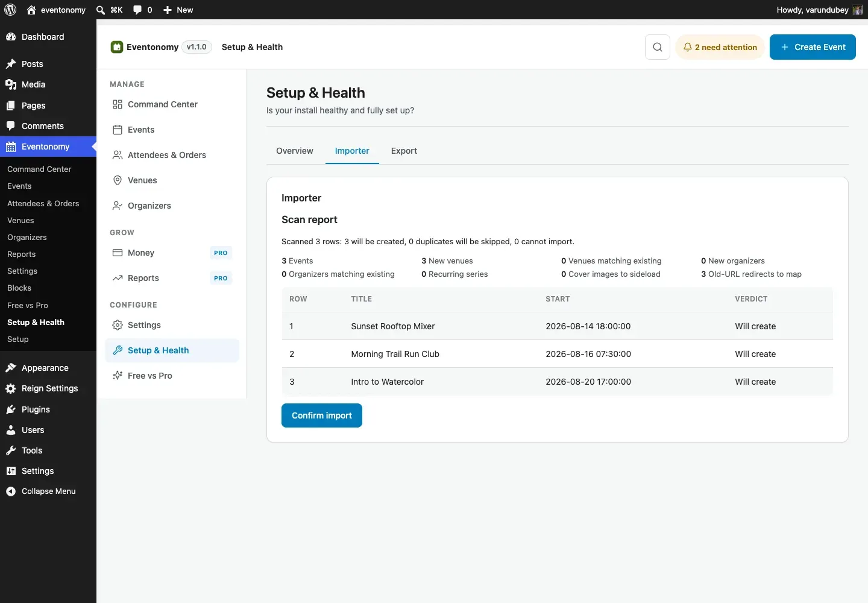This screenshot has height=603, width=868.
Task: Click the Command Center grid icon
Action: click(x=118, y=104)
